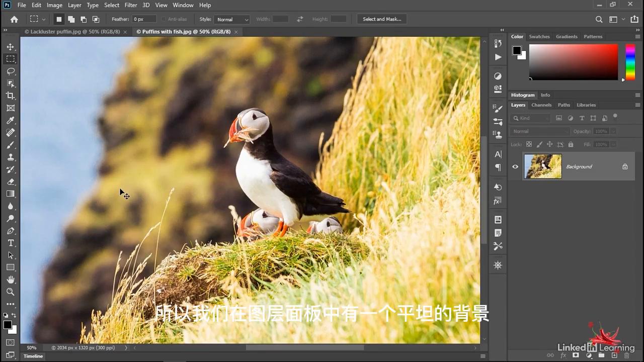Hide the Background layer with eye icon
The height and width of the screenshot is (362, 644).
pos(515,167)
